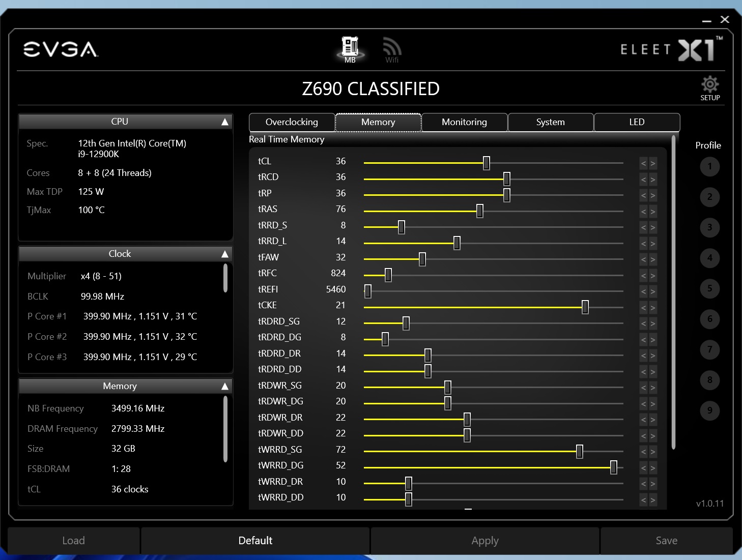Screen dimensions: 742x560
Task: Open the MB motherboard section icon
Action: (350, 49)
